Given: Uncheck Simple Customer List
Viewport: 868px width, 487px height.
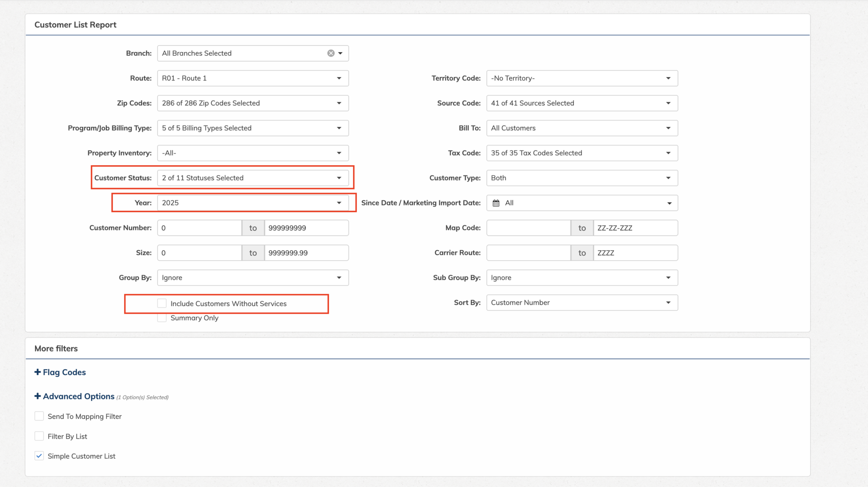Looking at the screenshot, I should coord(39,456).
